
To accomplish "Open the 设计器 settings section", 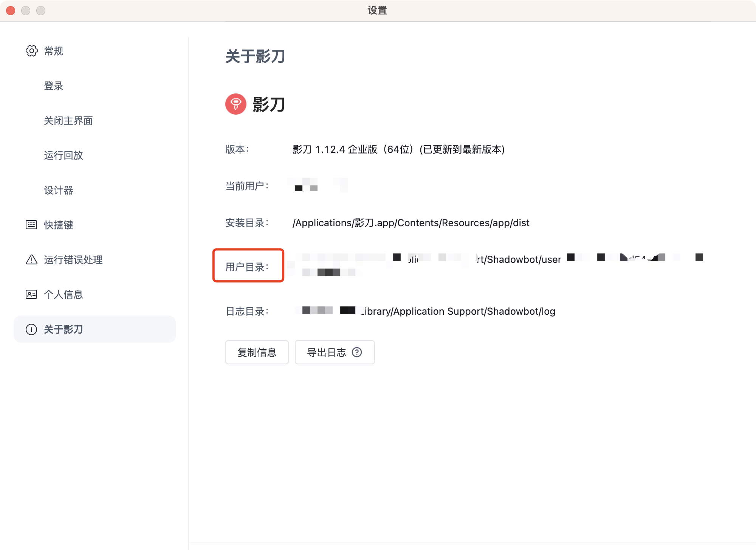I will (59, 190).
